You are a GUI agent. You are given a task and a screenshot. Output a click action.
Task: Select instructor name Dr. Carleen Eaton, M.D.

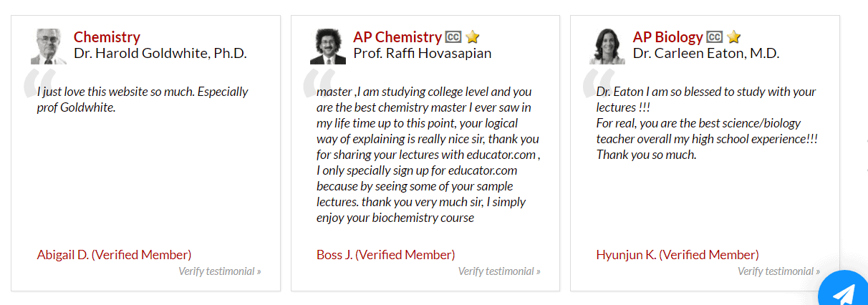pyautogui.click(x=706, y=53)
